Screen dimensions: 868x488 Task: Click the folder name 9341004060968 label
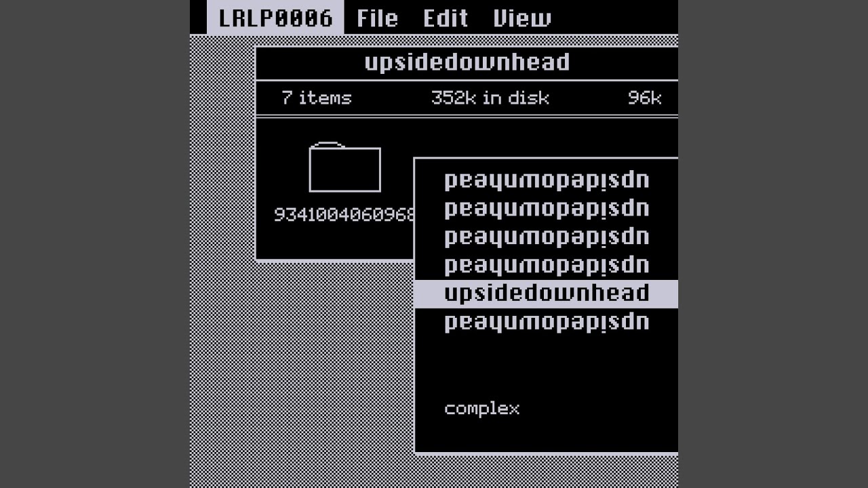344,215
